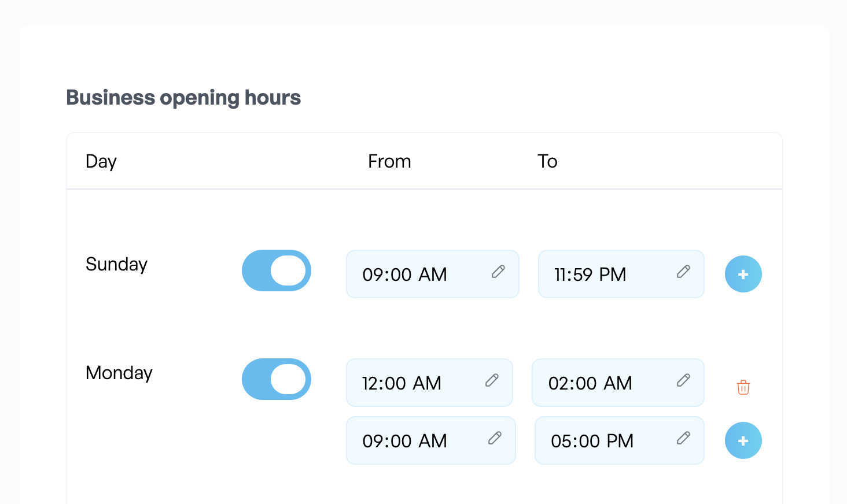The height and width of the screenshot is (504, 847).
Task: Open Monday's 05:00 PM end time field
Action: click(x=620, y=440)
